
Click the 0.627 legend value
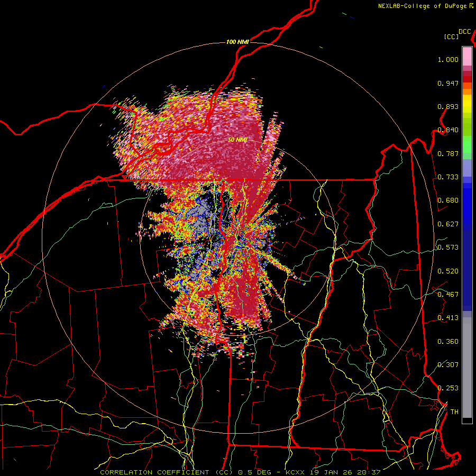[x=448, y=224]
